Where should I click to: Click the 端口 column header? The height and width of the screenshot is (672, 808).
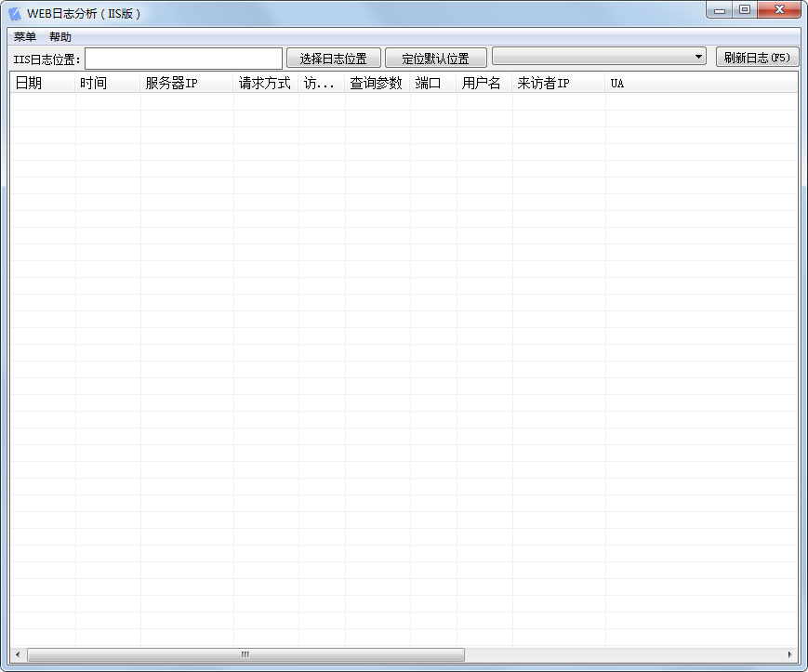point(432,84)
